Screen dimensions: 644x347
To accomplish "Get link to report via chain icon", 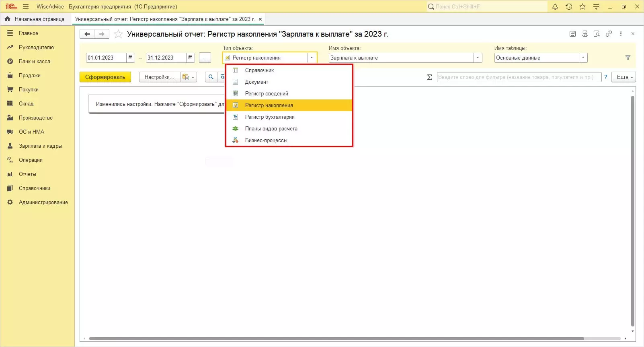I will tap(609, 34).
